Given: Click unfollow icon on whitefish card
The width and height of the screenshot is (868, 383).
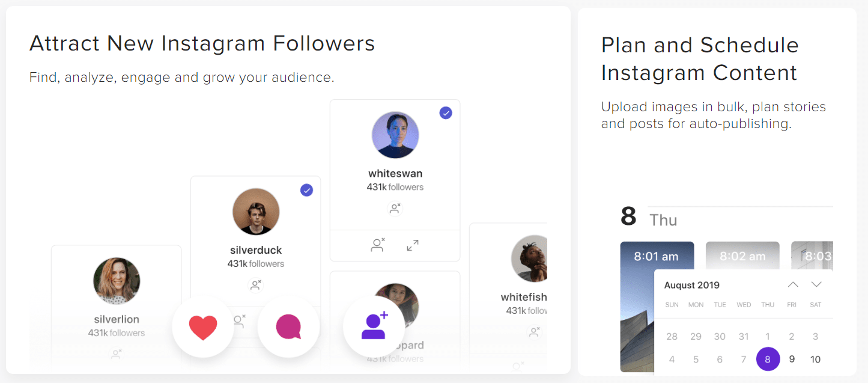Looking at the screenshot, I should point(534,331).
